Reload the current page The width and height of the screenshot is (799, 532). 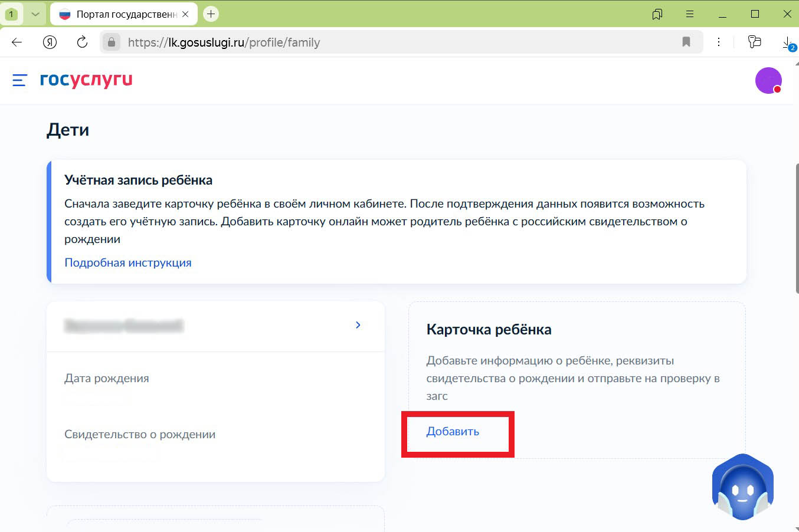82,42
